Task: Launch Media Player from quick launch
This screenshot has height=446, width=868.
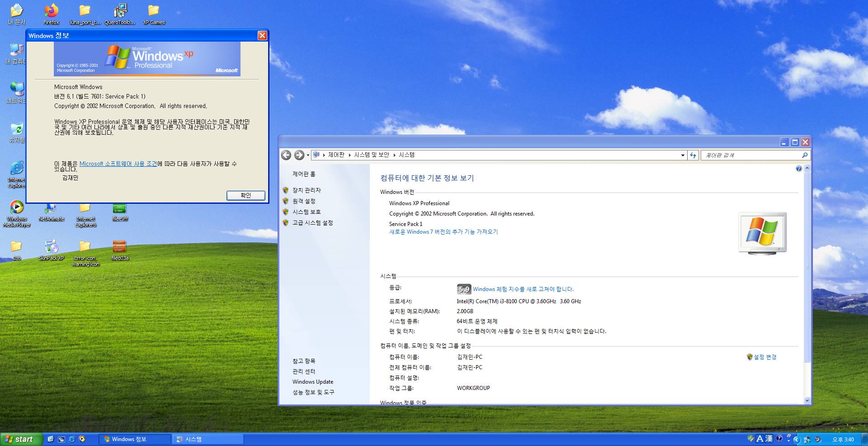Action: [x=82, y=439]
